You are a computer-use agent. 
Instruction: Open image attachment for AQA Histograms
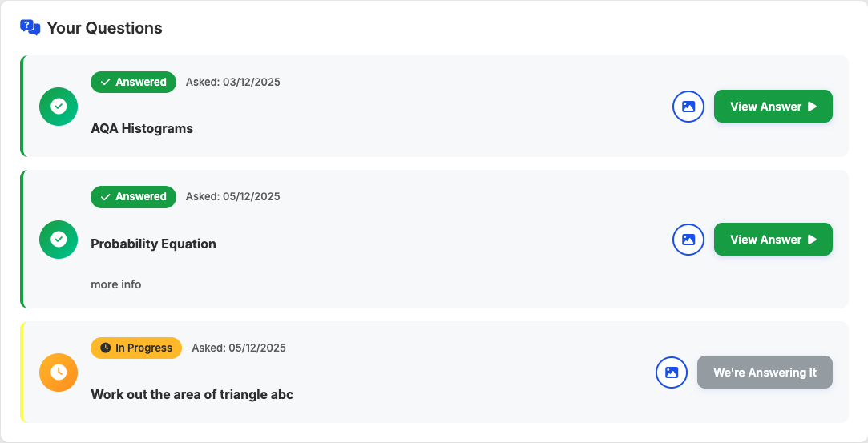coord(688,107)
